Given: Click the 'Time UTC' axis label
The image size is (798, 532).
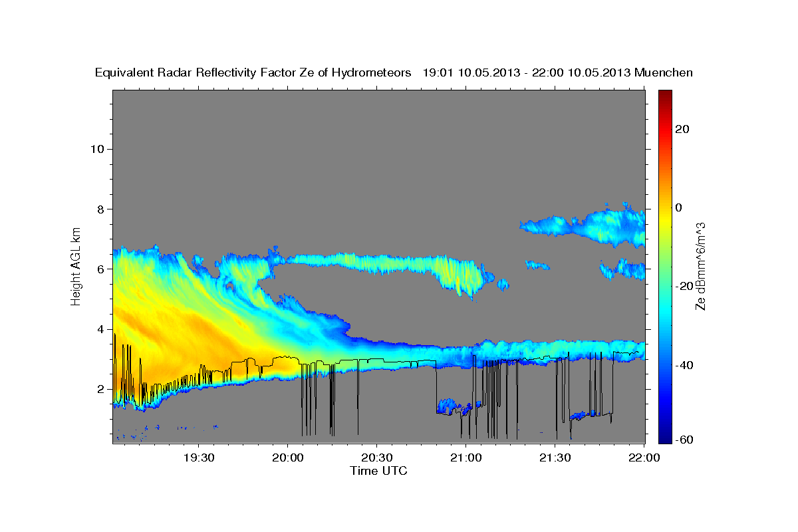Looking at the screenshot, I should tap(378, 471).
